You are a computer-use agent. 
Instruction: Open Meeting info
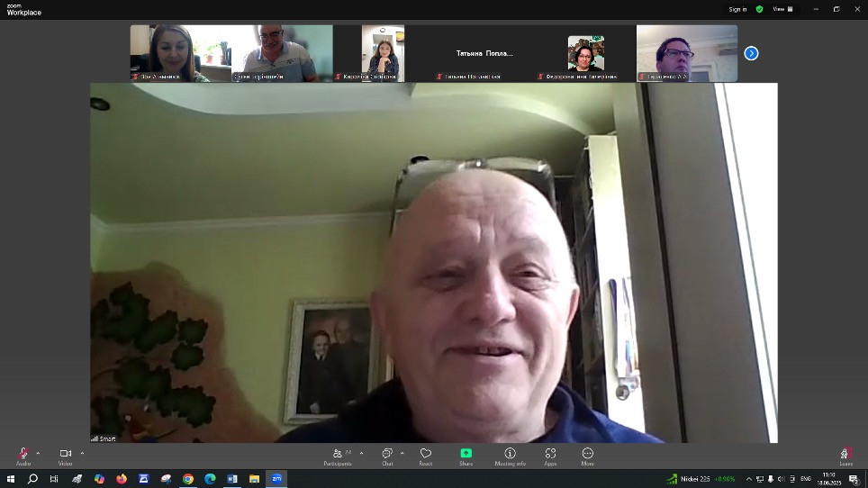click(510, 456)
